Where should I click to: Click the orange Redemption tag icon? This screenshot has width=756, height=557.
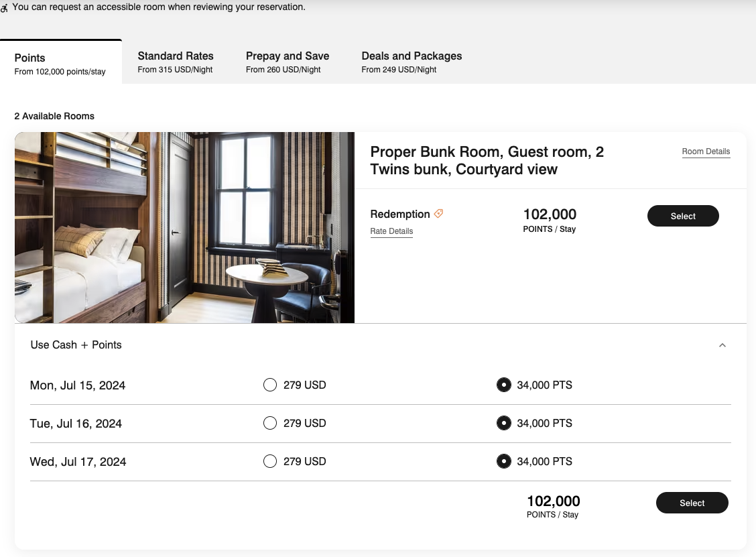tap(438, 214)
